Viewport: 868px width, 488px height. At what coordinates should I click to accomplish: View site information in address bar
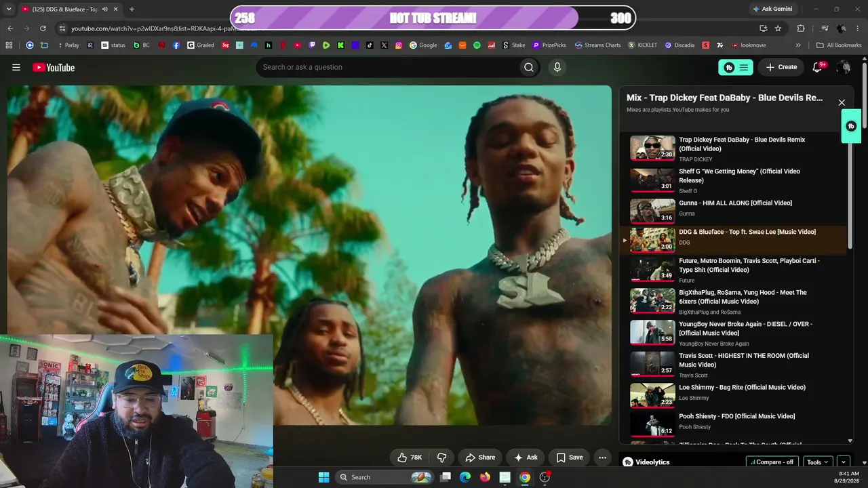(62, 28)
